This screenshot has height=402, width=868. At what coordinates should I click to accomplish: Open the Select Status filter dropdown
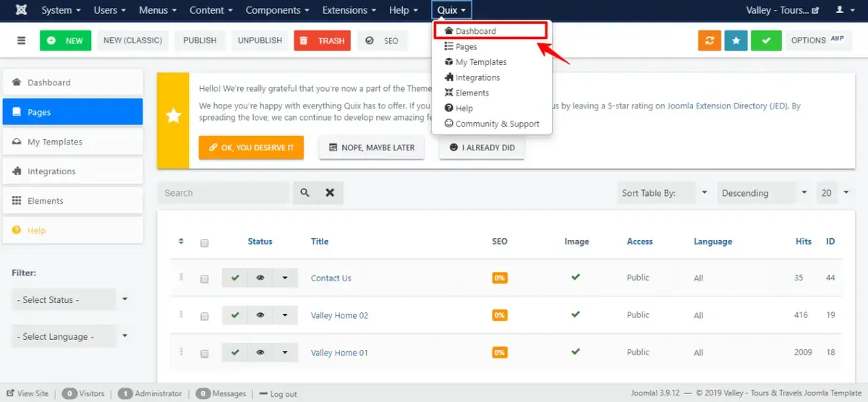click(x=71, y=299)
